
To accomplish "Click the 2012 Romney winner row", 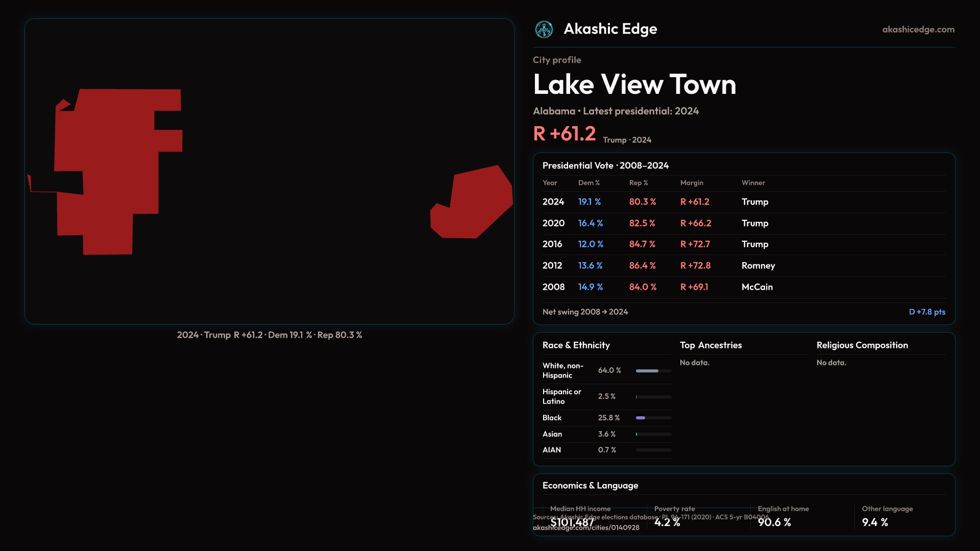I will click(758, 266).
